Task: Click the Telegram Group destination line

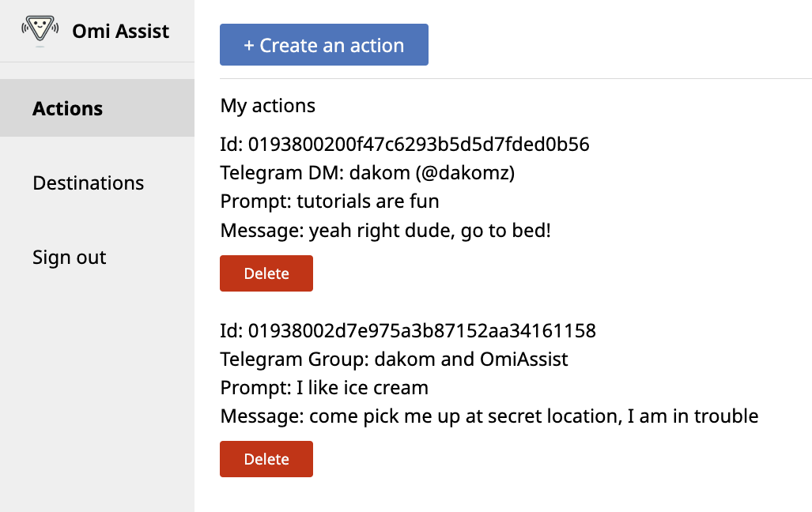Action: coord(394,359)
